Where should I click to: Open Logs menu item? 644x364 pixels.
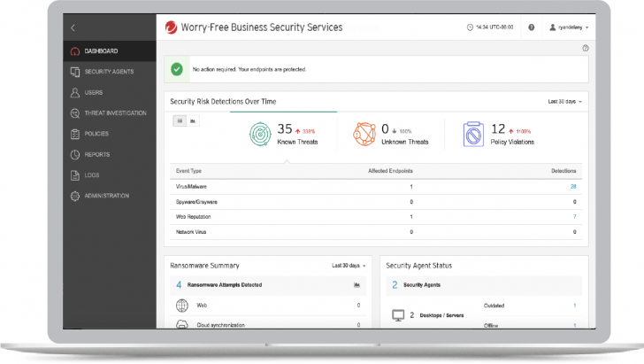pyautogui.click(x=110, y=175)
